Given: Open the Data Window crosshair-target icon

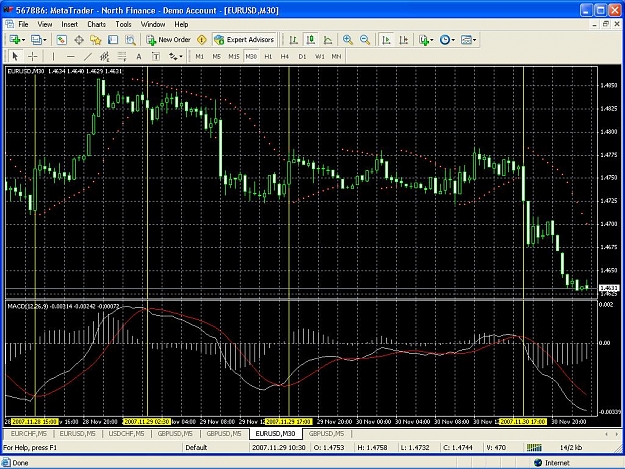Looking at the screenshot, I should (79, 40).
